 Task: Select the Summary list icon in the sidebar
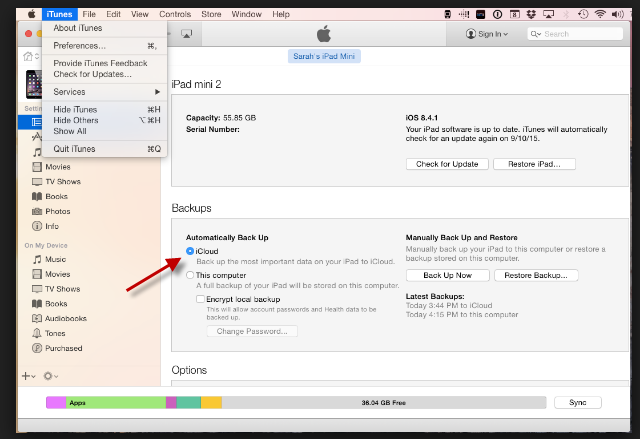click(37, 122)
